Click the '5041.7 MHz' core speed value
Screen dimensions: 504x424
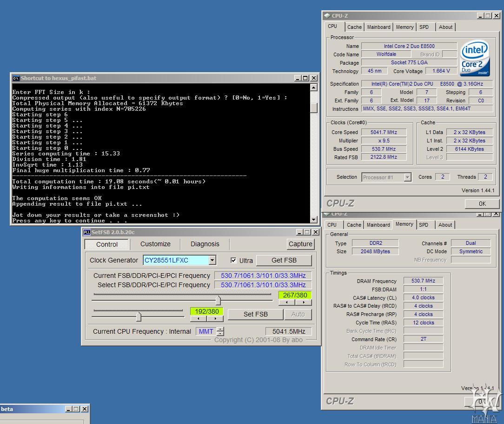[384, 132]
